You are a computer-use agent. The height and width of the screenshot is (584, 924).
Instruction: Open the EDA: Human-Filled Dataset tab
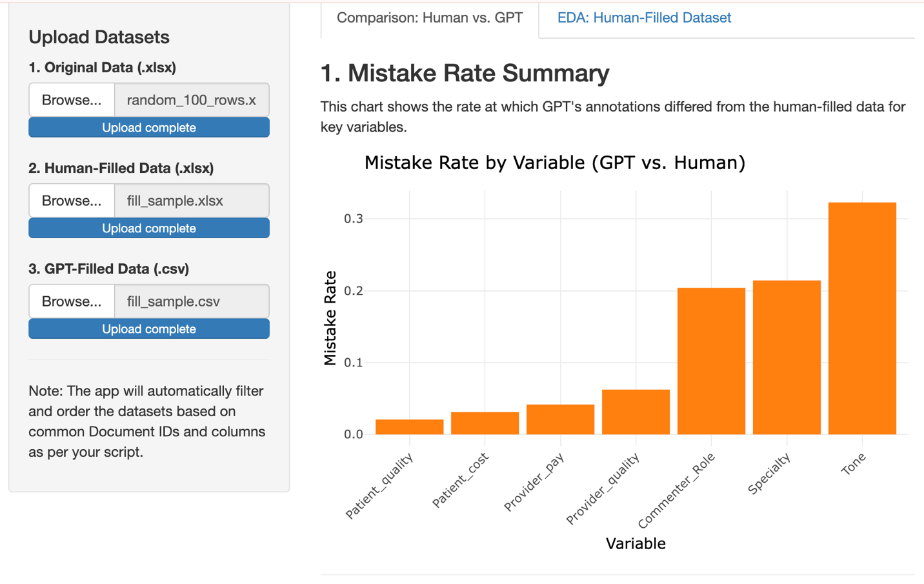click(643, 18)
